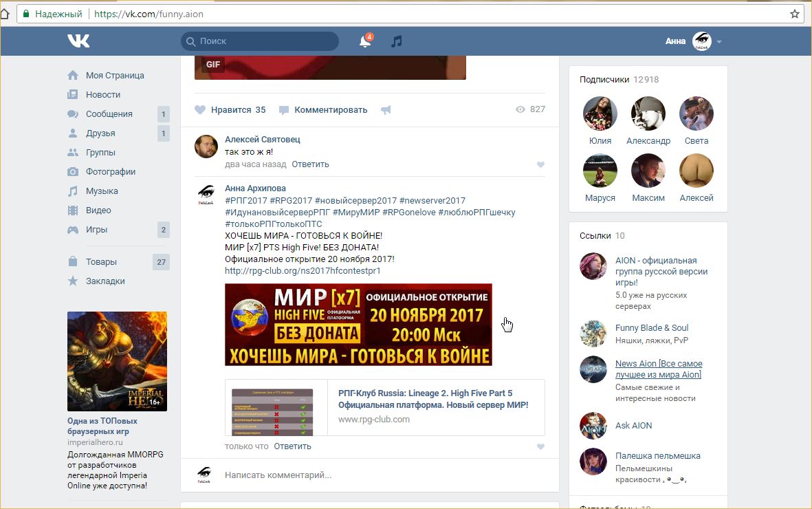Click Моя Страница home icon
The height and width of the screenshot is (509, 812).
[x=73, y=75]
